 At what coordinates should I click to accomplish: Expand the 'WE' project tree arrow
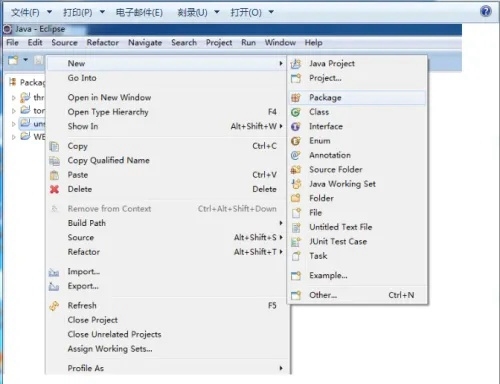pos(14,137)
